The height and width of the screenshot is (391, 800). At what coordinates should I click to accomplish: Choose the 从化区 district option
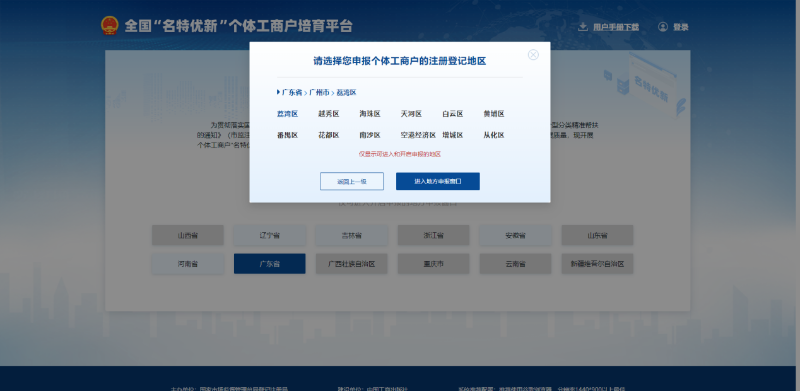(494, 135)
